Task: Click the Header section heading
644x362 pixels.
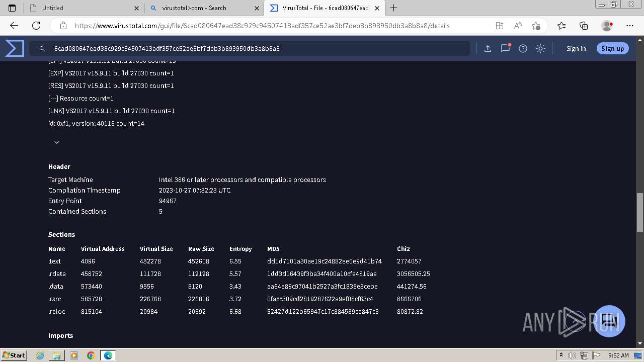Action: click(x=59, y=167)
